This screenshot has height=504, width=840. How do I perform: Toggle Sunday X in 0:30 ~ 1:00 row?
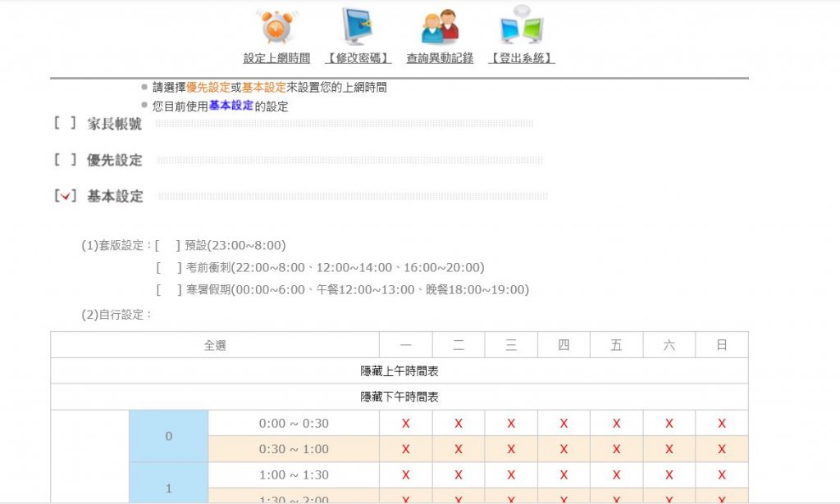tap(722, 449)
